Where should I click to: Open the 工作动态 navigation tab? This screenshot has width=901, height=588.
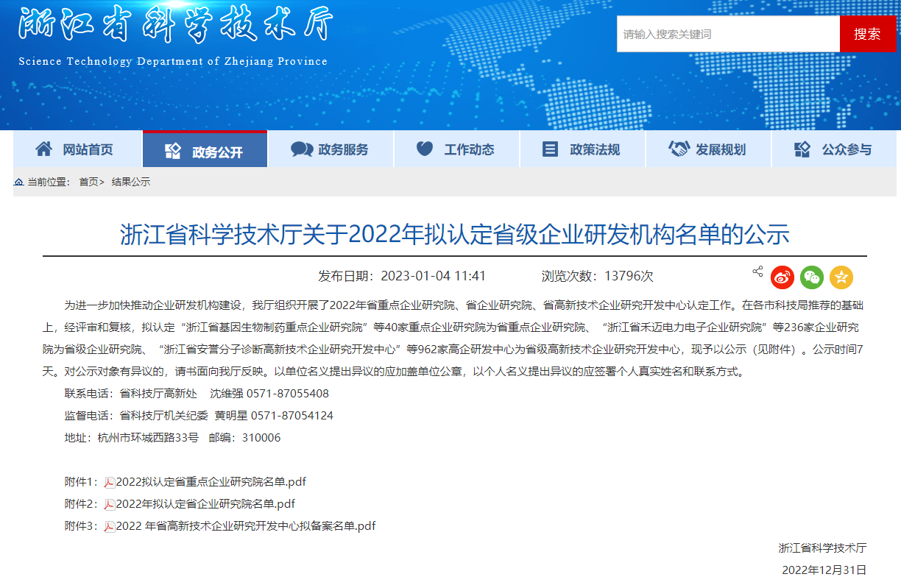pyautogui.click(x=456, y=149)
